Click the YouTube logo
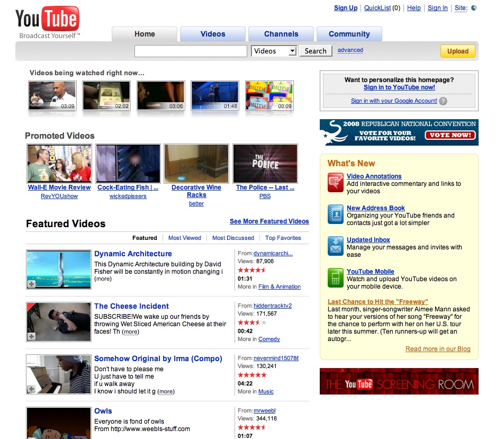Screen dimensions: 504x439 pos(48,23)
